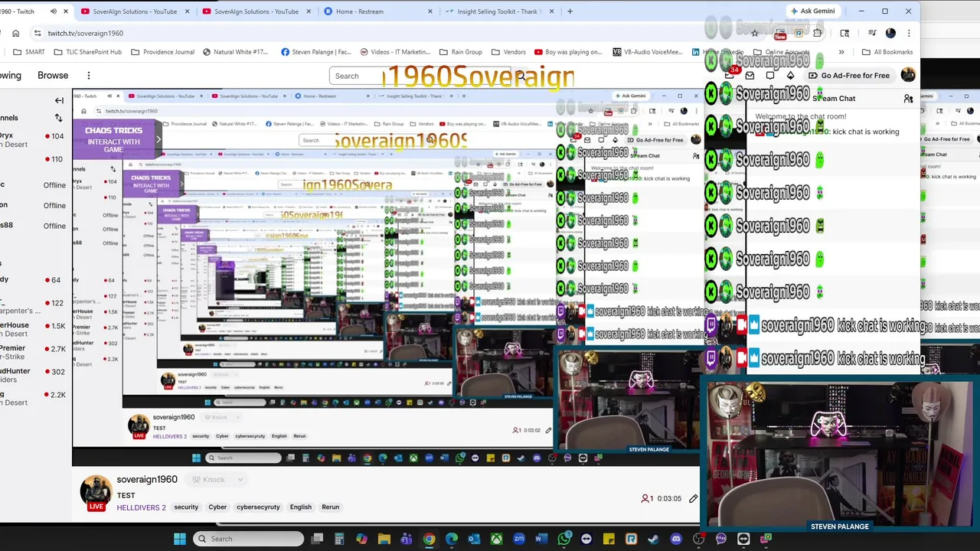The height and width of the screenshot is (551, 980).
Task: Open Microsoft Edge from the taskbar
Action: coord(451,539)
